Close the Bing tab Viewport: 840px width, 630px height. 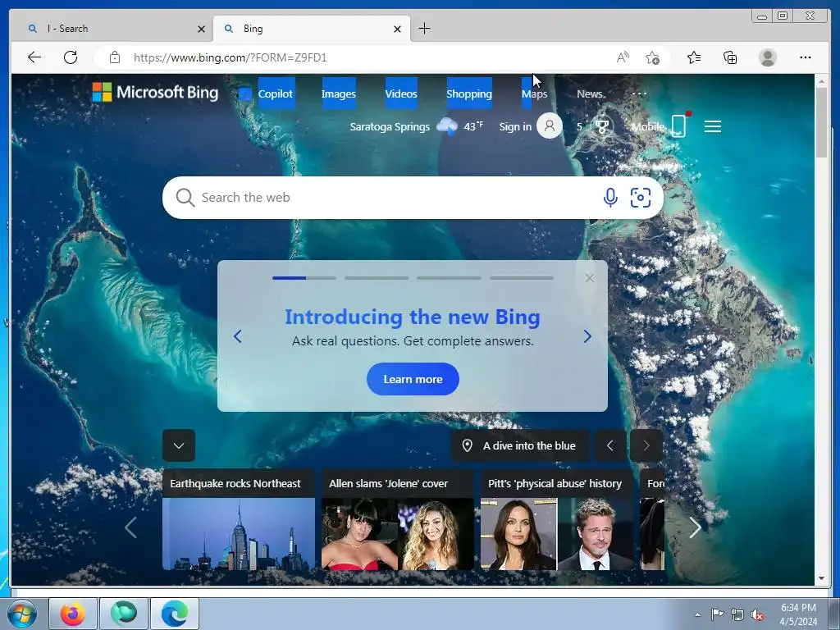click(398, 29)
